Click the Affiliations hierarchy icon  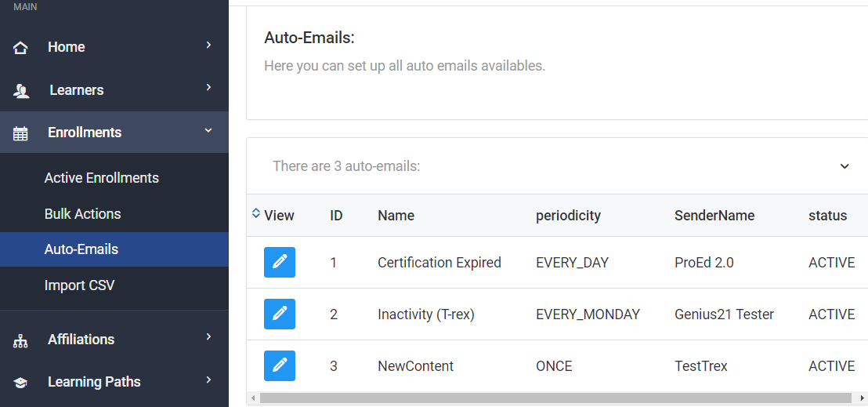pos(21,340)
